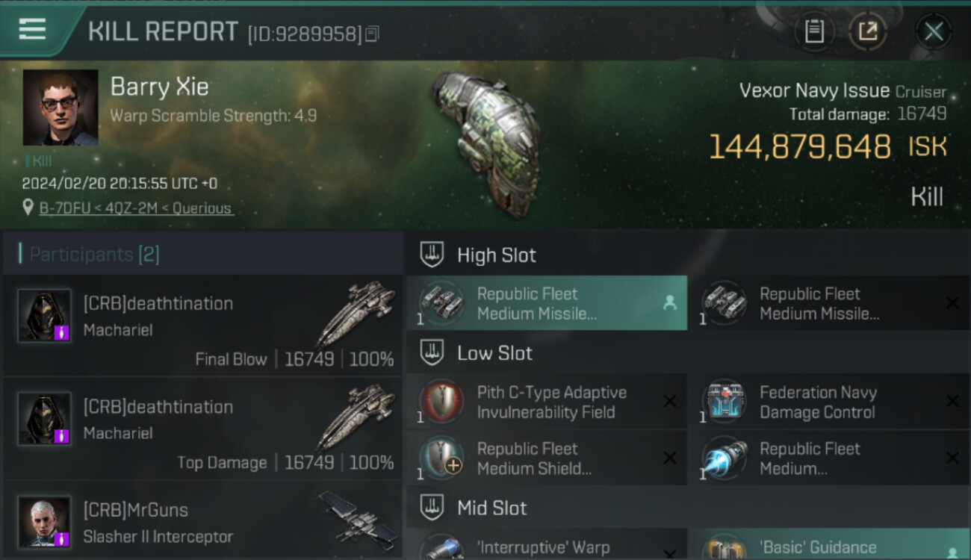
Task: Open deathtination Top Damage entry
Action: (x=203, y=429)
